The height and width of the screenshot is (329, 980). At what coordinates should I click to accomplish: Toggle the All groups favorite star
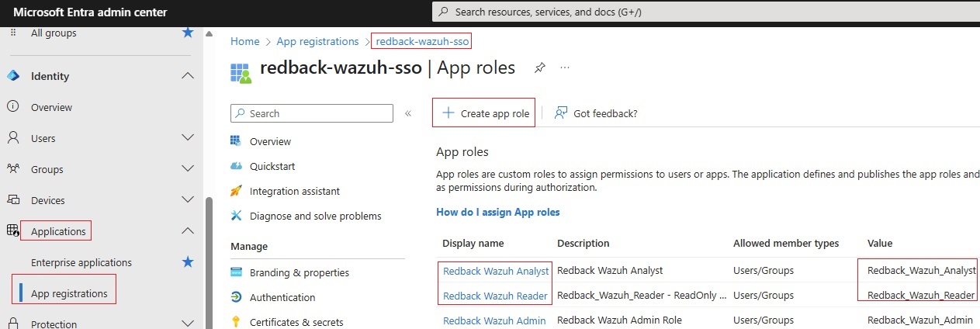click(x=187, y=33)
